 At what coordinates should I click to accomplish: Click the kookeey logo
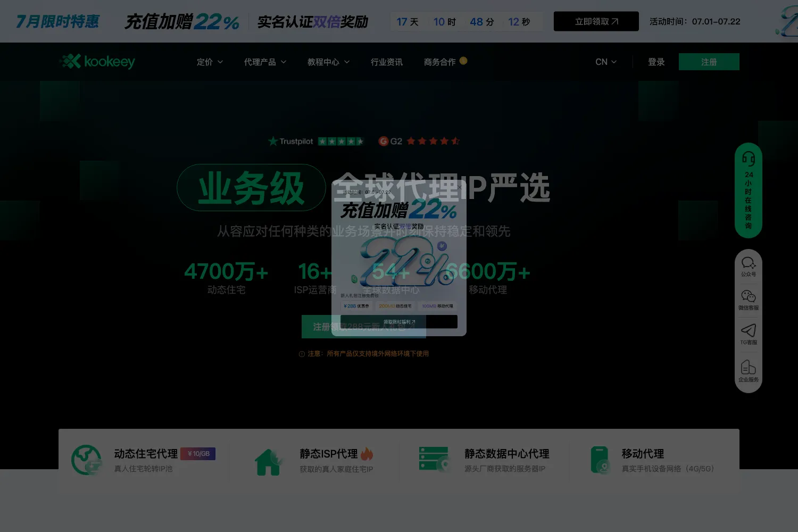[x=97, y=62]
